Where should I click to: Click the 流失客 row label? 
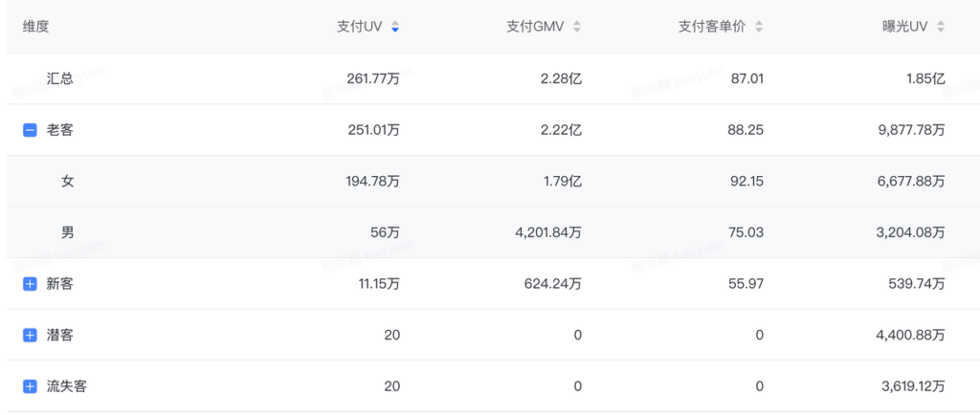point(67,387)
